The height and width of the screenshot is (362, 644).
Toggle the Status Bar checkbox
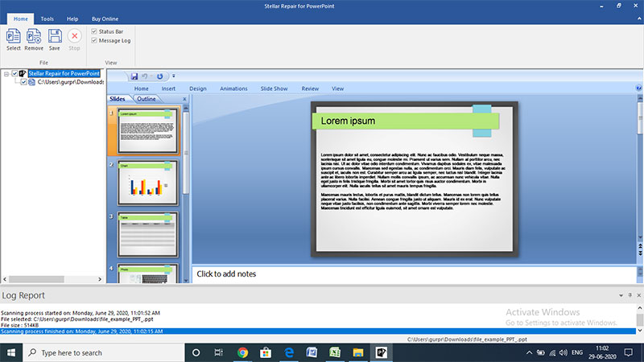tap(94, 31)
